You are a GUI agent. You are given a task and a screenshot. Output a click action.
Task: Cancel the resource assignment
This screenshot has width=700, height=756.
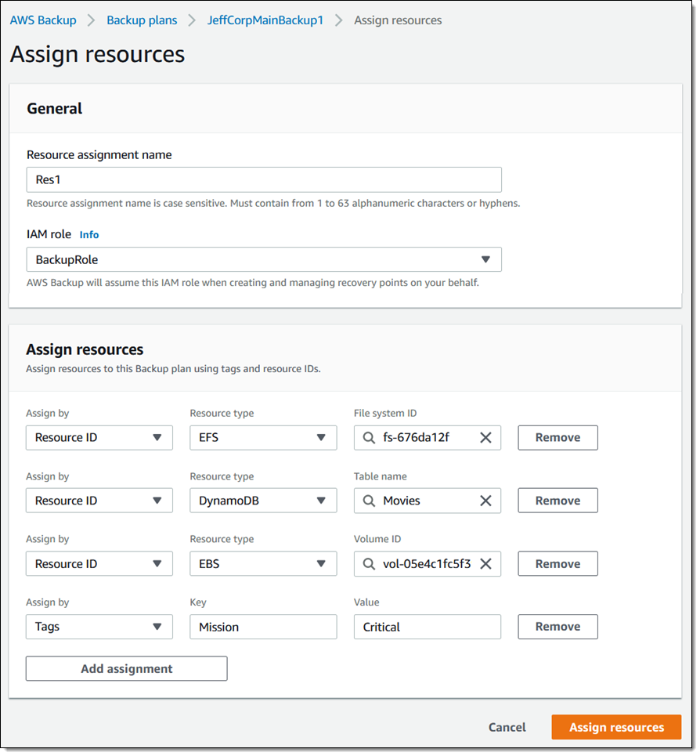pos(507,727)
